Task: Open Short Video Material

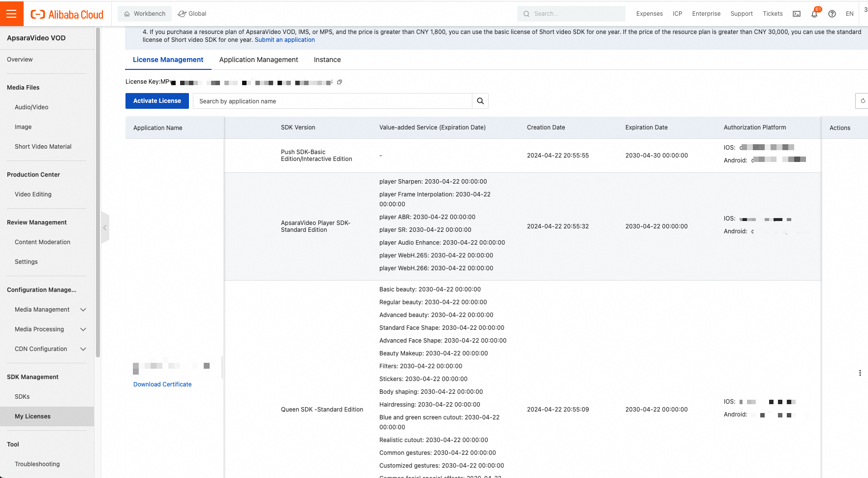Action: tap(43, 147)
